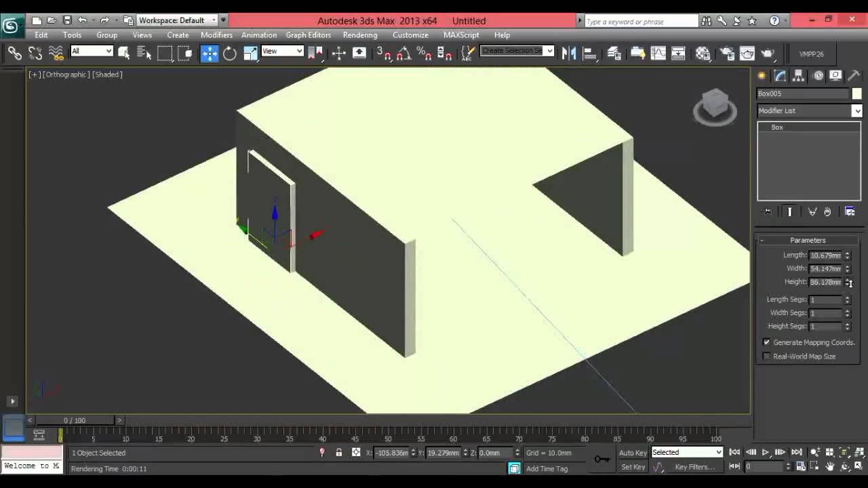Click the Height spinner arrows
This screenshot has width=868, height=488.
848,282
